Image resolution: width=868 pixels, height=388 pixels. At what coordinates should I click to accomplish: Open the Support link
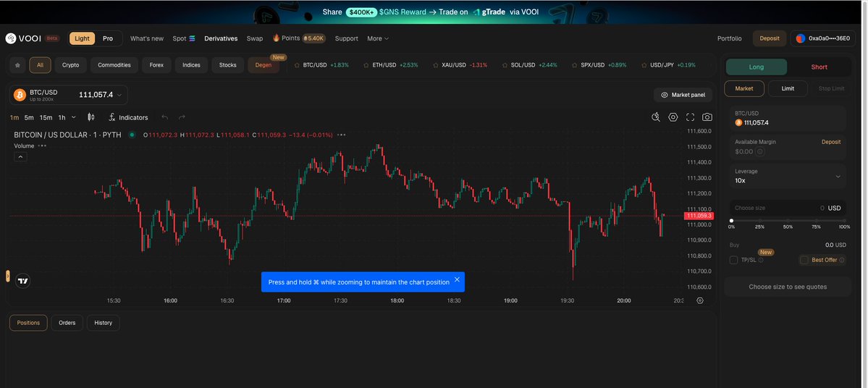pyautogui.click(x=347, y=39)
